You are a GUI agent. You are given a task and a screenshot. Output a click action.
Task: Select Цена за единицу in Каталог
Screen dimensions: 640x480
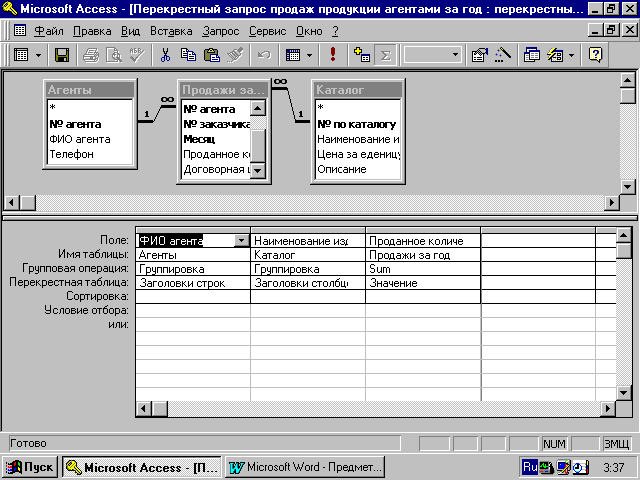[358, 154]
